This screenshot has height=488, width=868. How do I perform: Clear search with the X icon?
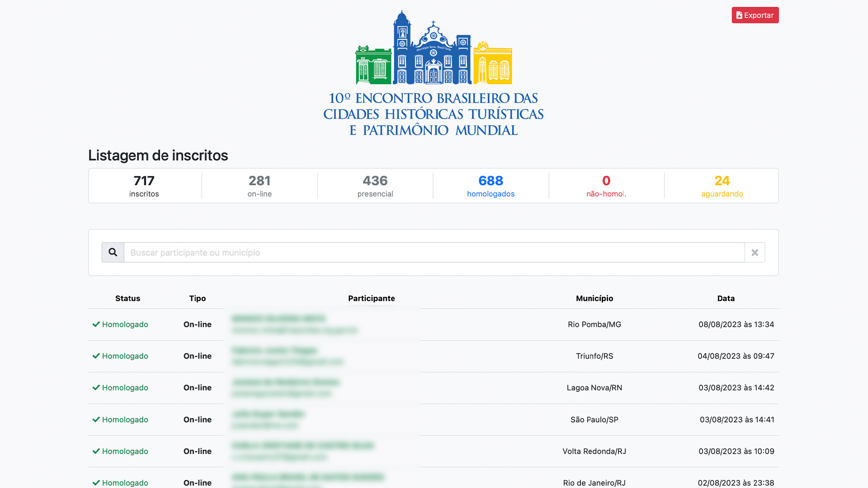pos(755,253)
